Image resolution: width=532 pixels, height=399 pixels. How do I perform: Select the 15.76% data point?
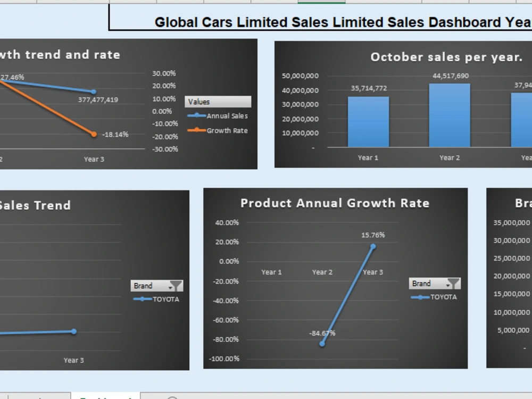(372, 246)
